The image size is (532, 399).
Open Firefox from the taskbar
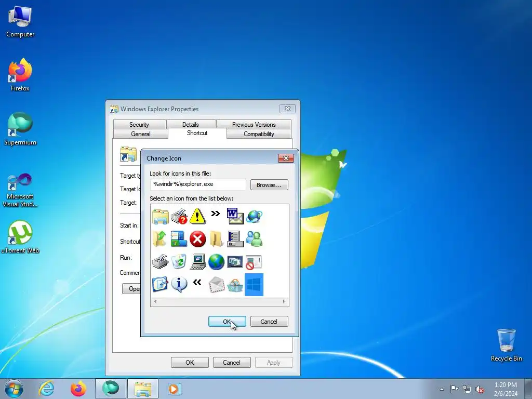click(78, 389)
